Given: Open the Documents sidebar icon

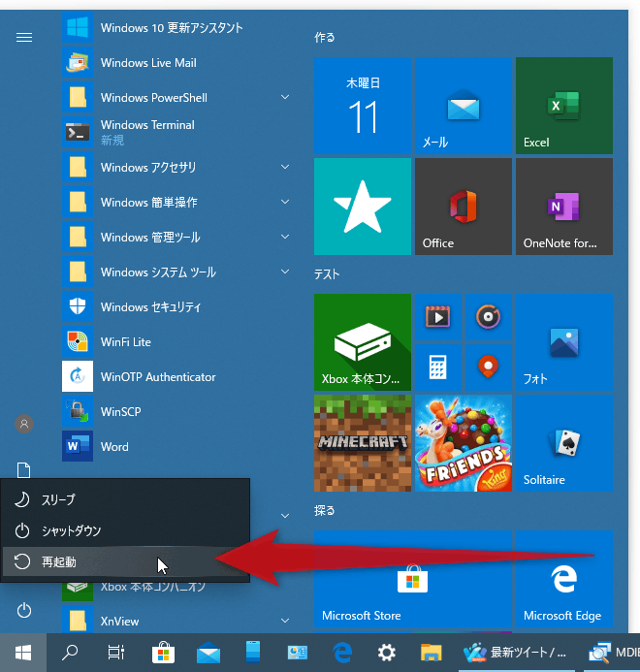Looking at the screenshot, I should click(23, 470).
